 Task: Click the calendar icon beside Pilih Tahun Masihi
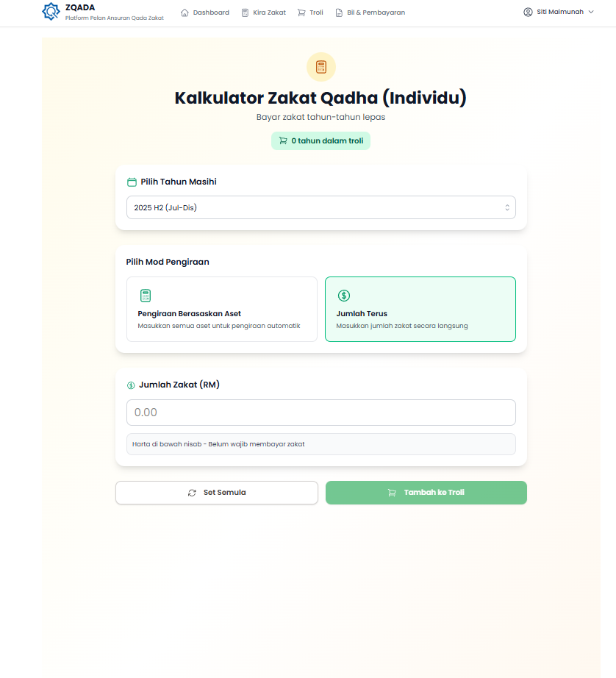click(x=132, y=182)
